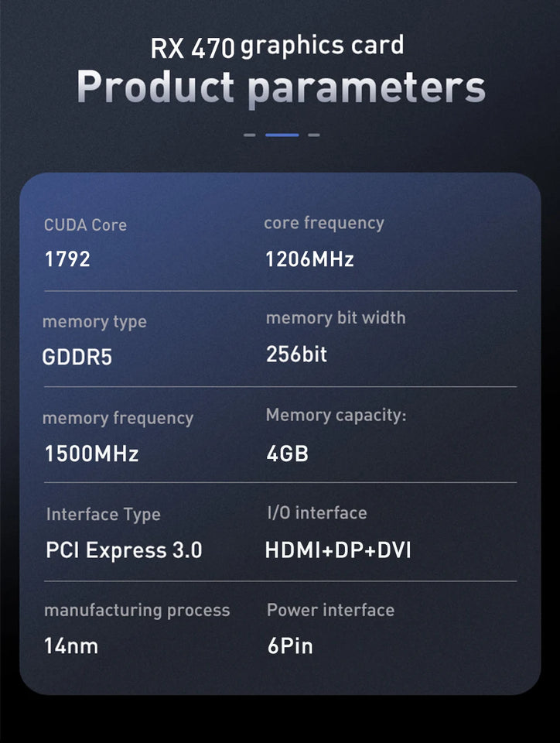Select the I/O interface label
The height and width of the screenshot is (743, 560).
(x=317, y=512)
